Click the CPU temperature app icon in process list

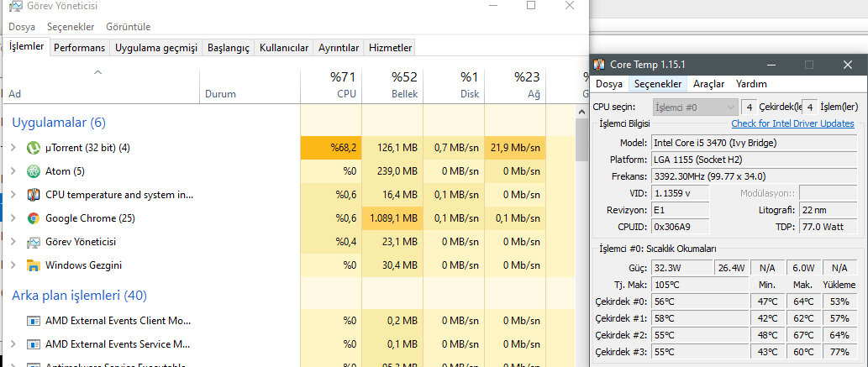[34, 195]
